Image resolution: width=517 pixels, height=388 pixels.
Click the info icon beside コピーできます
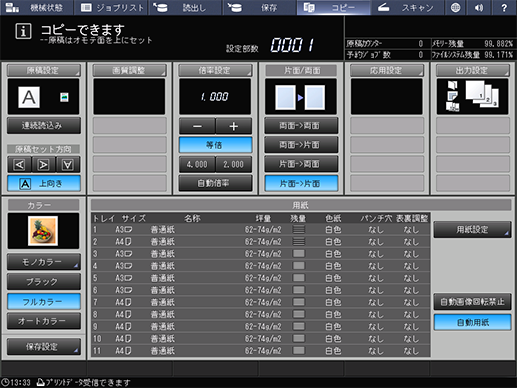pyautogui.click(x=23, y=32)
